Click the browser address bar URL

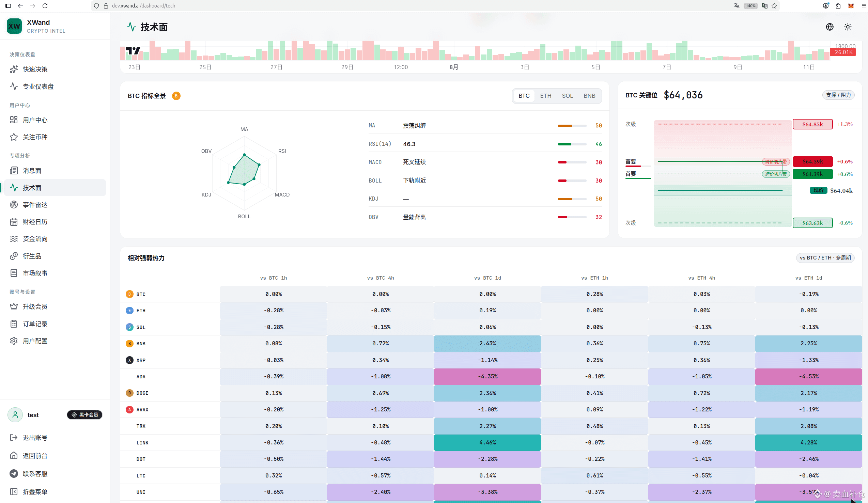tap(144, 5)
